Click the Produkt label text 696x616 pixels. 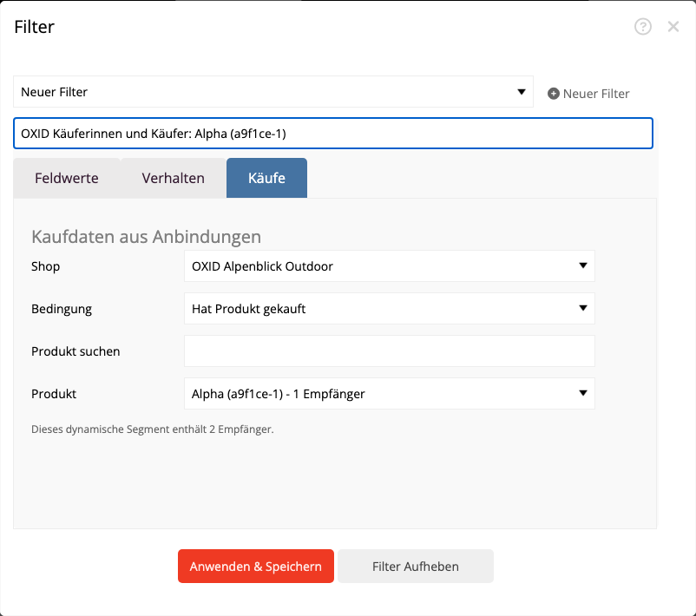(54, 394)
